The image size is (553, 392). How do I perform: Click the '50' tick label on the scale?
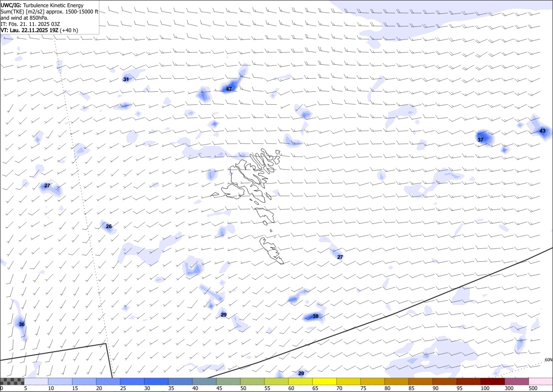tap(243, 388)
